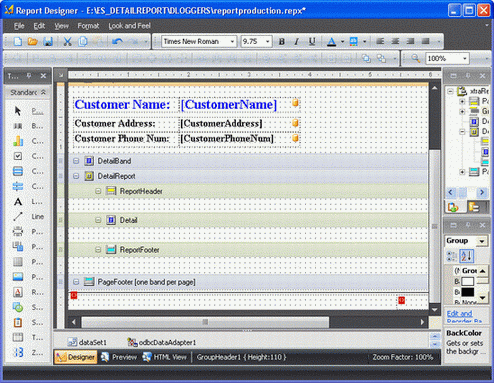Select the Chart control in toolbox

(18, 141)
